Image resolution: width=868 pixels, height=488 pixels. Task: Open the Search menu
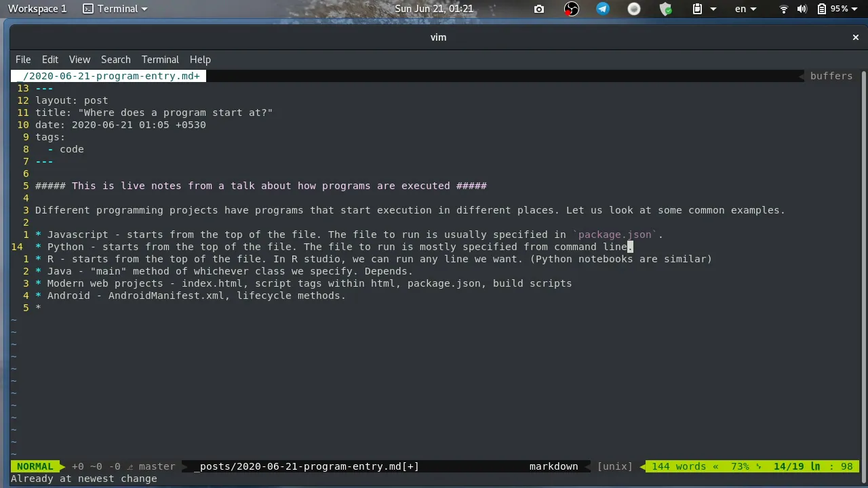point(116,60)
